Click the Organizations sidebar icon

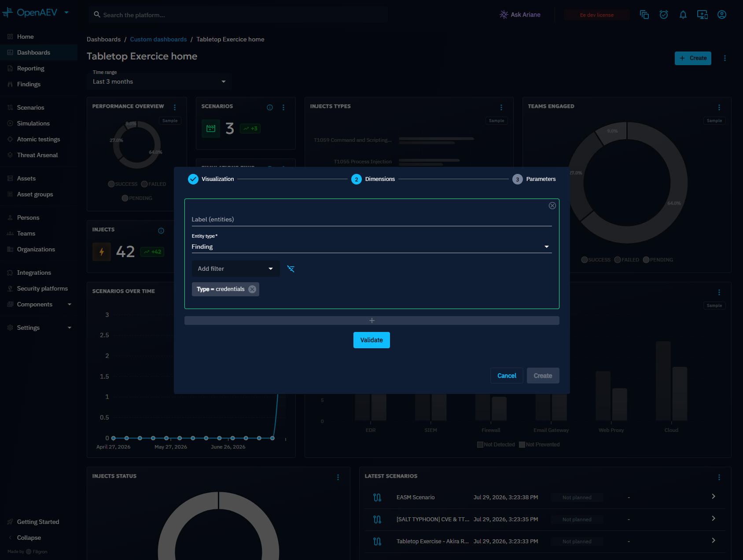pyautogui.click(x=10, y=249)
